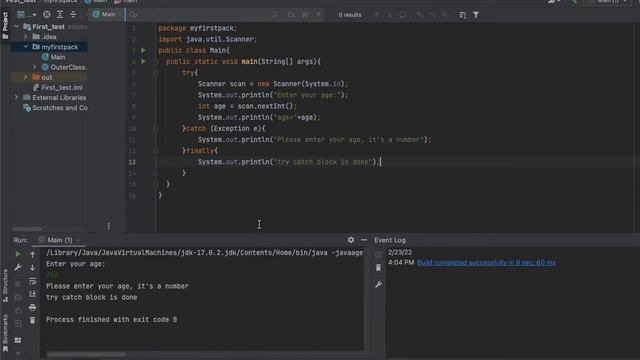
Task: Expand External Libraries node
Action: (17, 98)
